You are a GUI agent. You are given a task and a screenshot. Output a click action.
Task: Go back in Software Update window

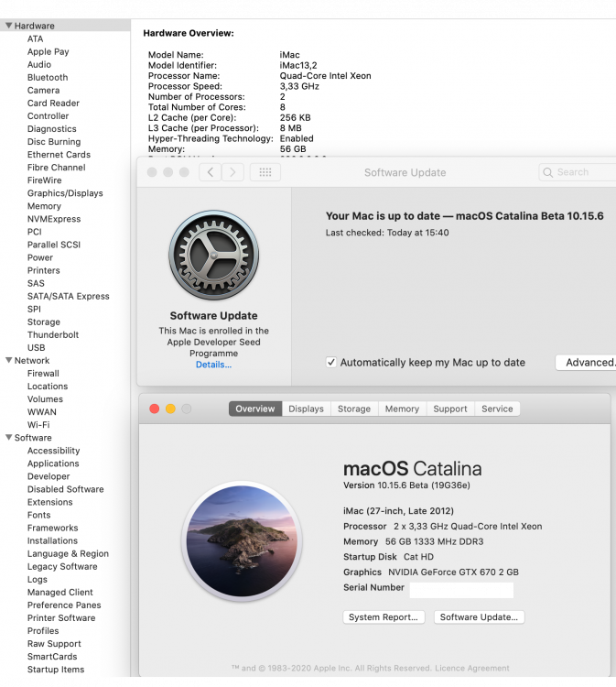[x=211, y=172]
